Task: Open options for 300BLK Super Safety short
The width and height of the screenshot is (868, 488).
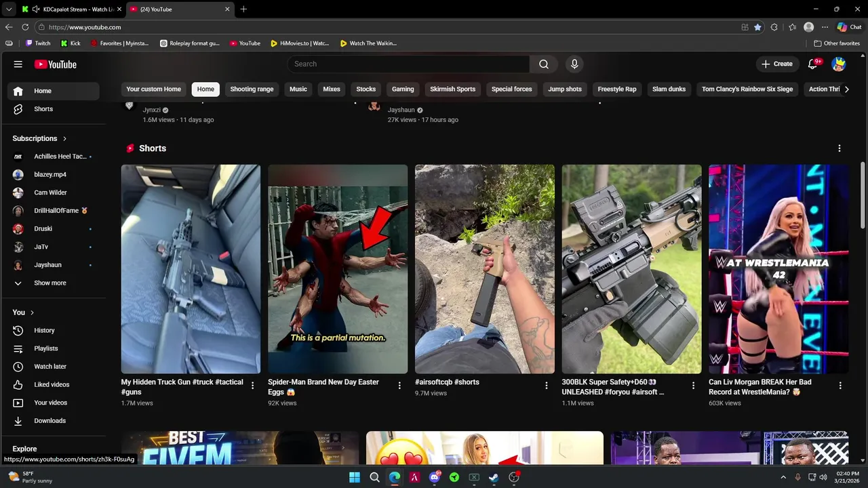Action: click(693, 386)
